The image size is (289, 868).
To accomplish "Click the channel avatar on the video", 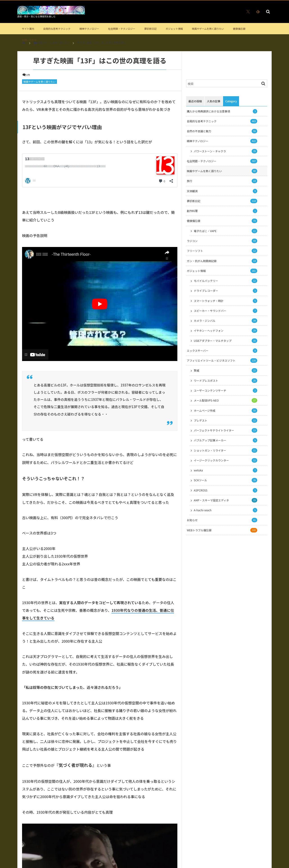I will (x=29, y=254).
